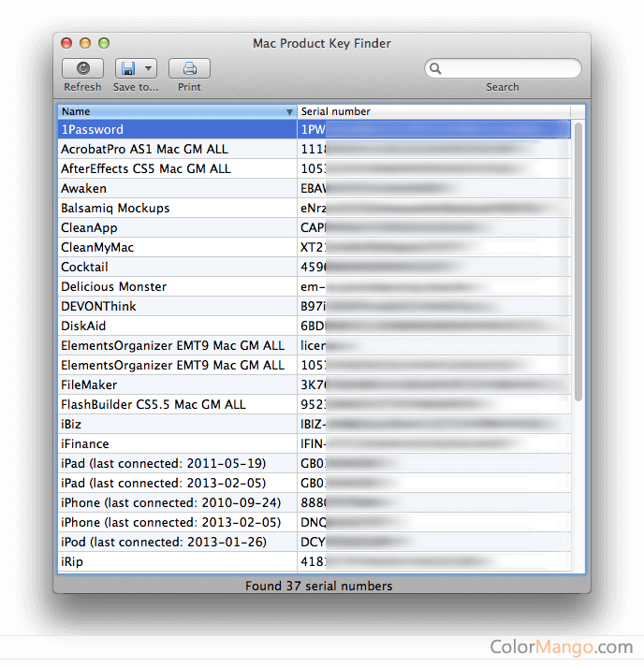
Task: Select the DEVONThink entry
Action: click(x=98, y=307)
